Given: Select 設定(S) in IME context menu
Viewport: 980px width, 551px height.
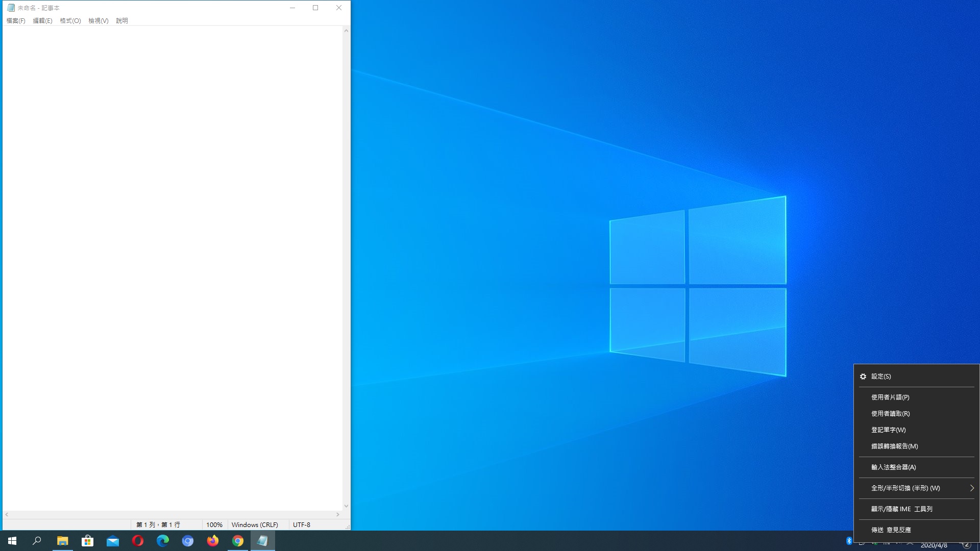Looking at the screenshot, I should (916, 377).
